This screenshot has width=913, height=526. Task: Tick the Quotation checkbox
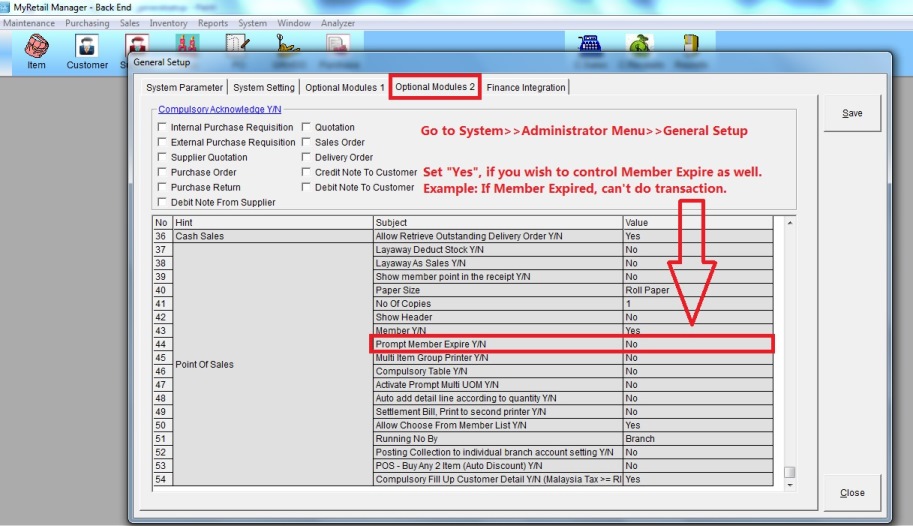tap(307, 128)
